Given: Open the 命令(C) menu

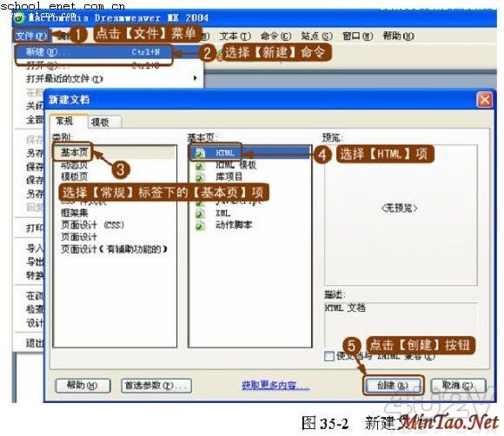Looking at the screenshot, I should [275, 36].
